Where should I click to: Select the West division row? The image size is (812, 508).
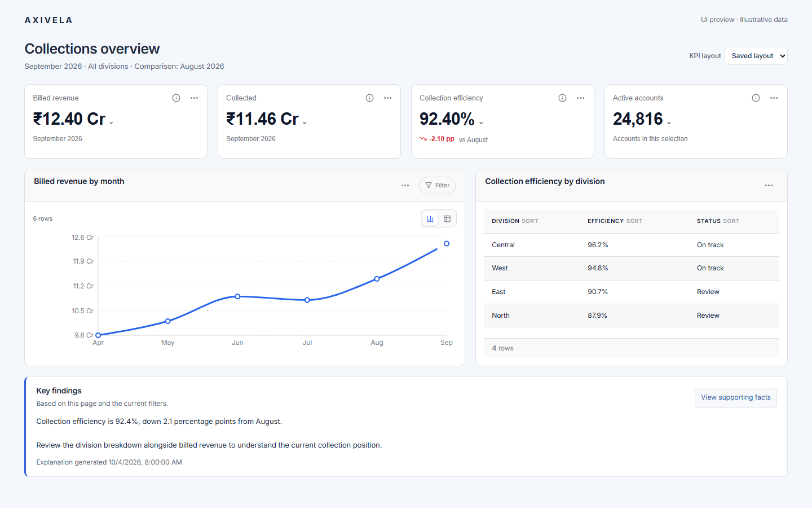click(632, 269)
